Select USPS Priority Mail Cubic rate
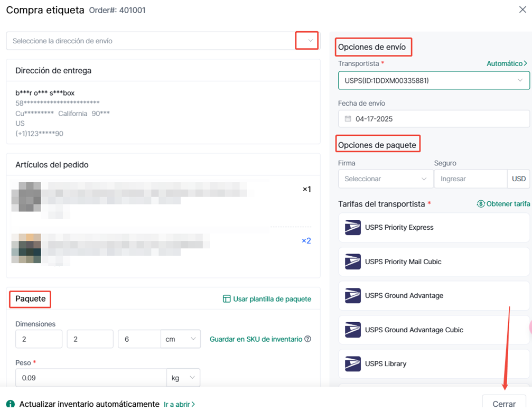The width and height of the screenshot is (532, 411). (x=434, y=261)
